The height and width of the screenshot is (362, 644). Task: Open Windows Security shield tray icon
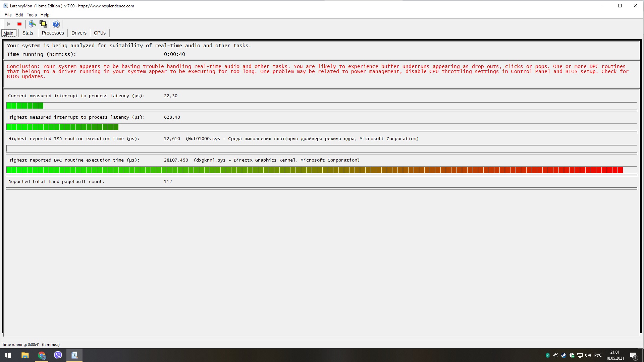[572, 355]
